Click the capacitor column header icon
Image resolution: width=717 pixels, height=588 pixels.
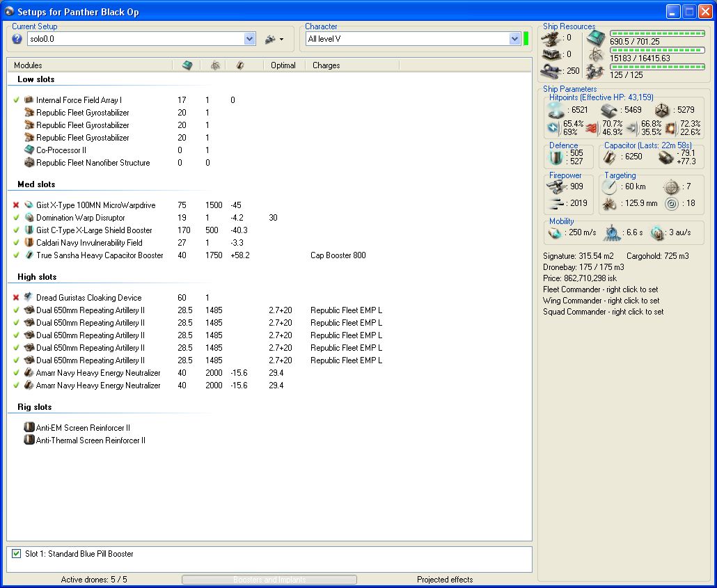coord(240,65)
